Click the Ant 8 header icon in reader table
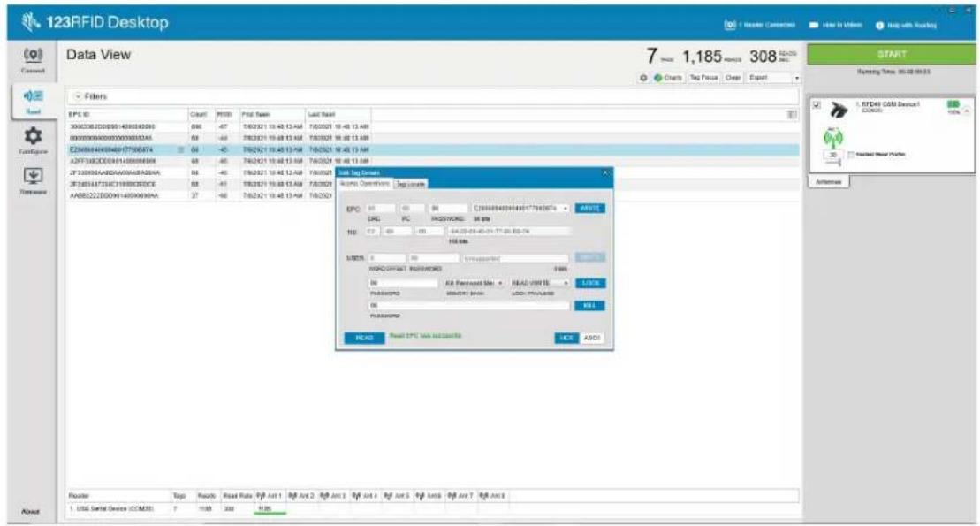 [483, 496]
